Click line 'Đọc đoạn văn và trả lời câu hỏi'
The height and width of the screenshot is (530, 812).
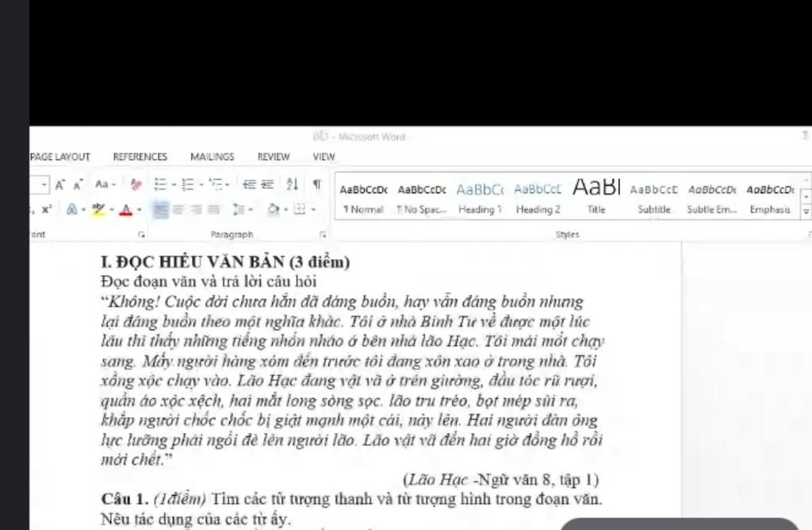[x=209, y=282]
